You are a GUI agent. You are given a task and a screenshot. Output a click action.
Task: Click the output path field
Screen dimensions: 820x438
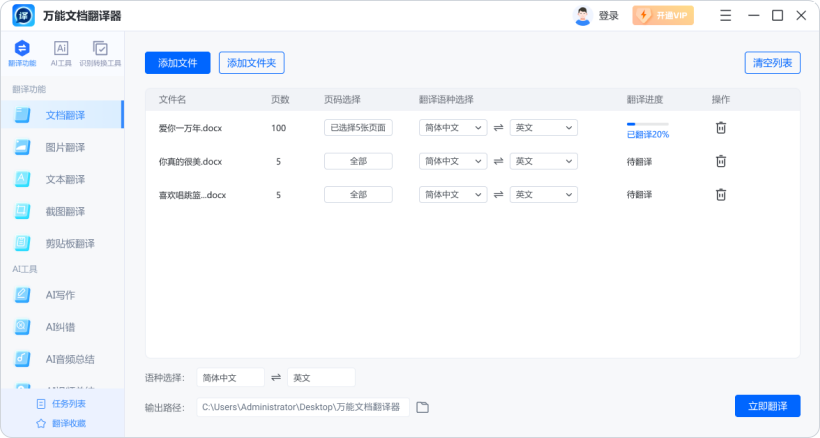(x=303, y=407)
